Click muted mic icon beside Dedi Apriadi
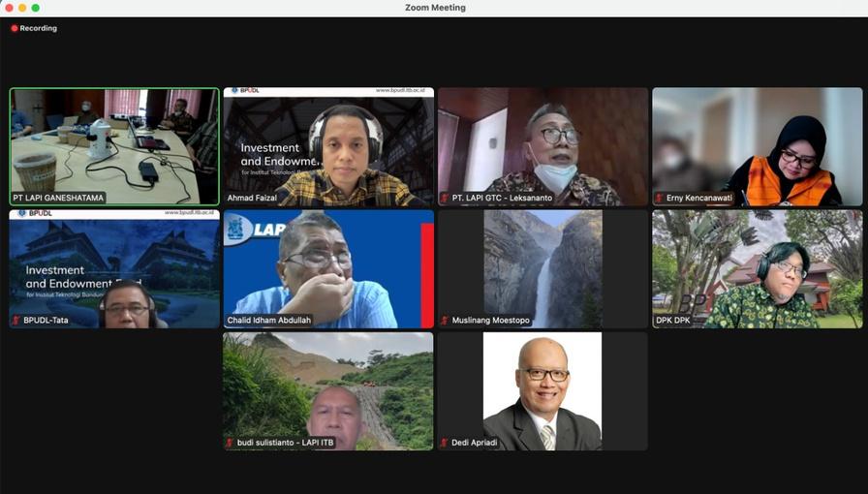The image size is (868, 494). pyautogui.click(x=445, y=443)
